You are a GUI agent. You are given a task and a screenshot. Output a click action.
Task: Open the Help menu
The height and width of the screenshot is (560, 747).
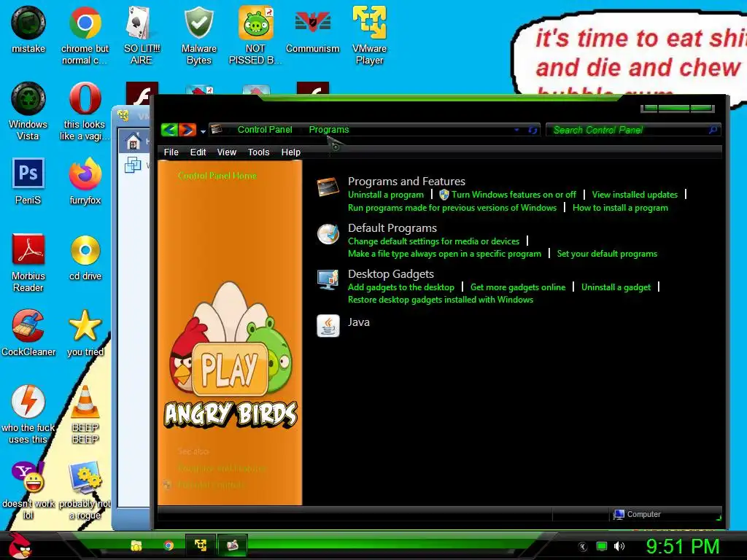(x=290, y=152)
